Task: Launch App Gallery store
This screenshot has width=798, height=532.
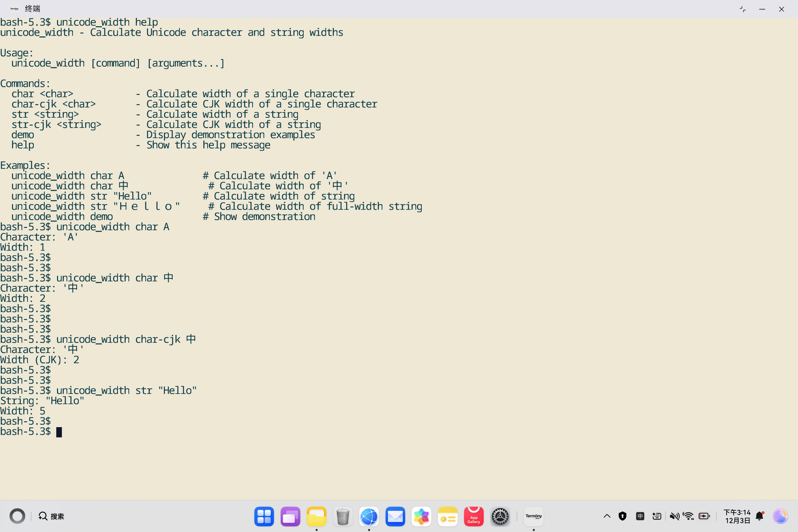Action: click(x=474, y=516)
